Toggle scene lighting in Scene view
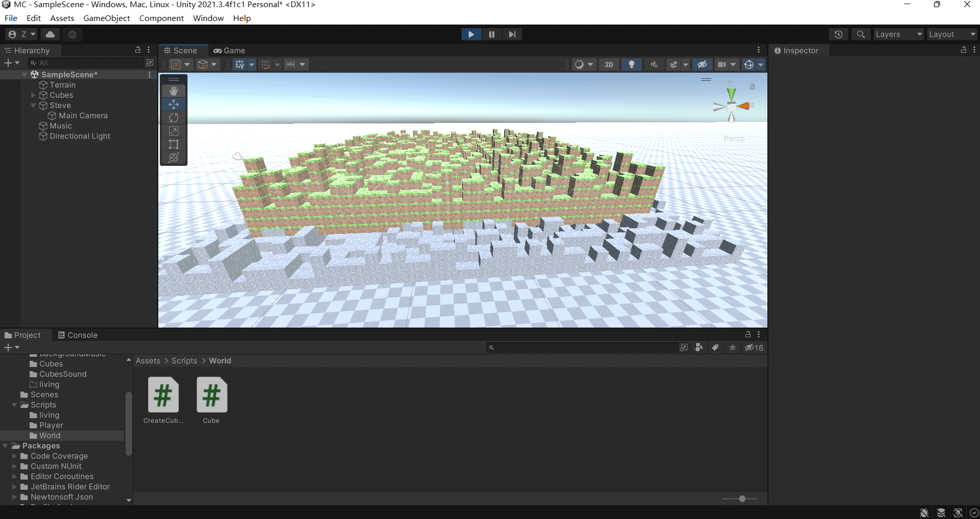This screenshot has height=519, width=980. (x=631, y=64)
